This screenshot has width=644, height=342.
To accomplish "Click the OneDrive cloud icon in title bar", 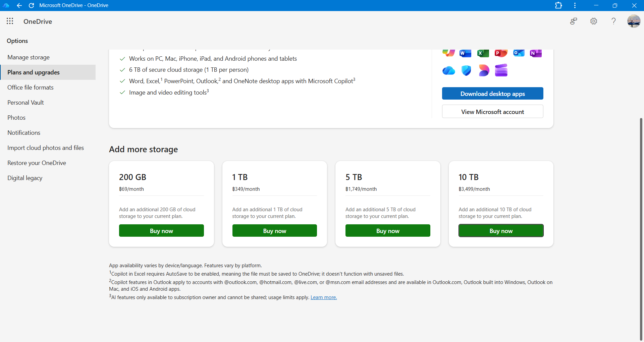I will tap(6, 5).
